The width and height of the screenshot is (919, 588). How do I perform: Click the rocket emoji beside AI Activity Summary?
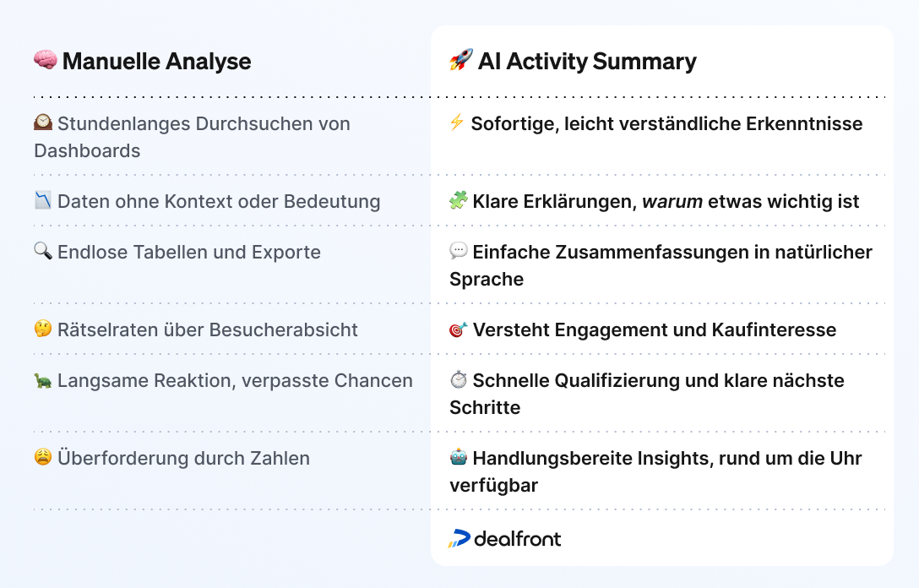pos(461,60)
